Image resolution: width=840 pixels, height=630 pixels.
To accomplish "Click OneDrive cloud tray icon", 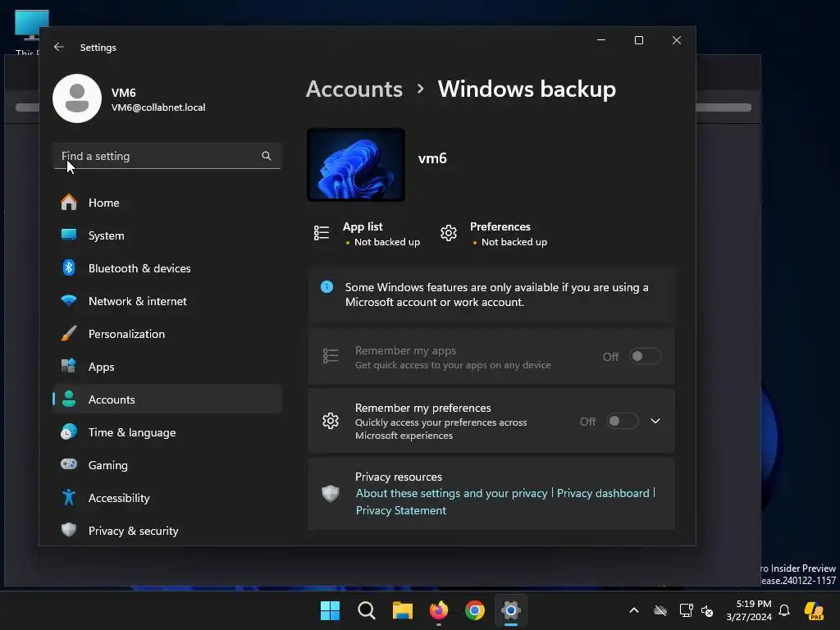I will click(660, 610).
